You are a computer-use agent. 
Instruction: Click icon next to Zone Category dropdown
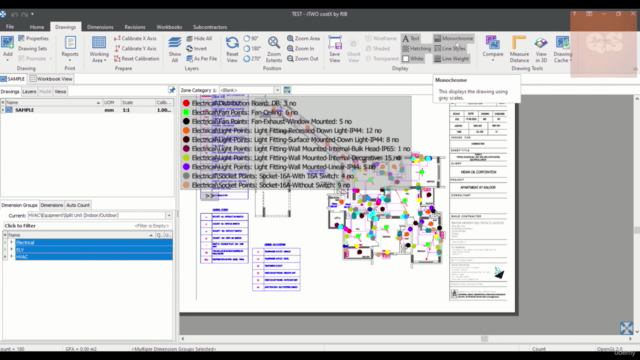coord(287,90)
